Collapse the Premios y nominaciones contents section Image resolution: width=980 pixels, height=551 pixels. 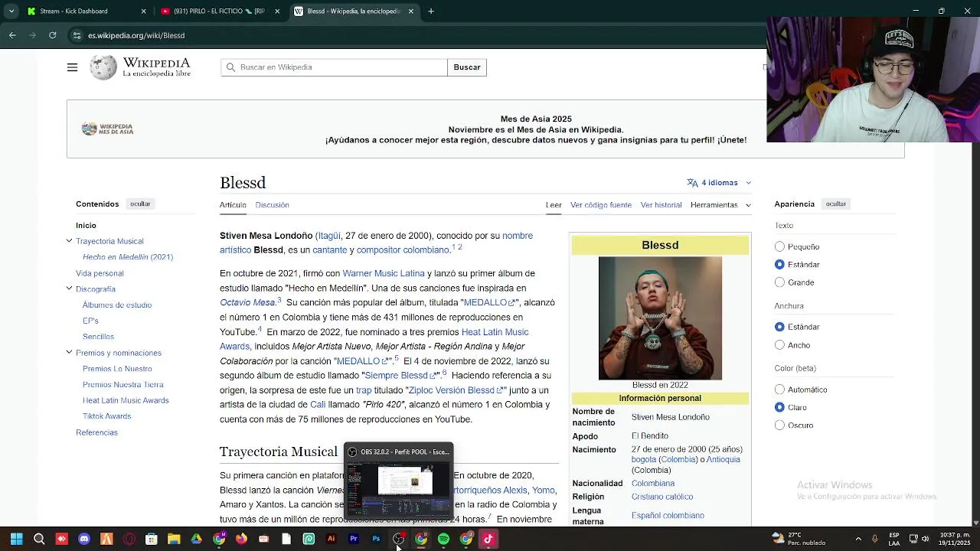69,353
